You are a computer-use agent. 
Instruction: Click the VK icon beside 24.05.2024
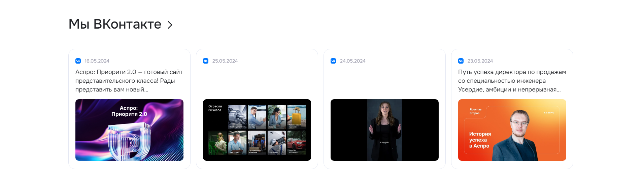333,61
